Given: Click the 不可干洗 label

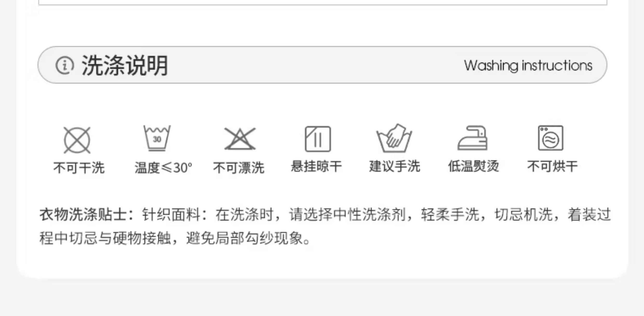Looking at the screenshot, I should 79,168.
